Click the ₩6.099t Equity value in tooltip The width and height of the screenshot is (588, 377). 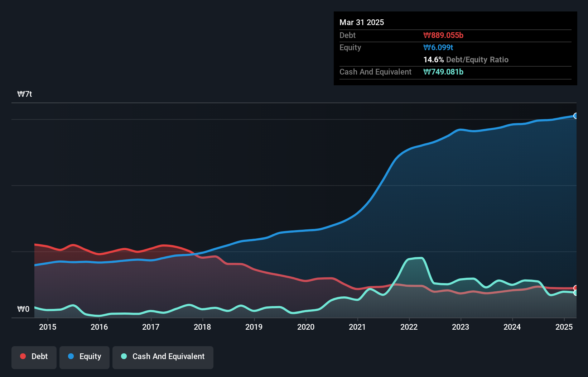(438, 48)
